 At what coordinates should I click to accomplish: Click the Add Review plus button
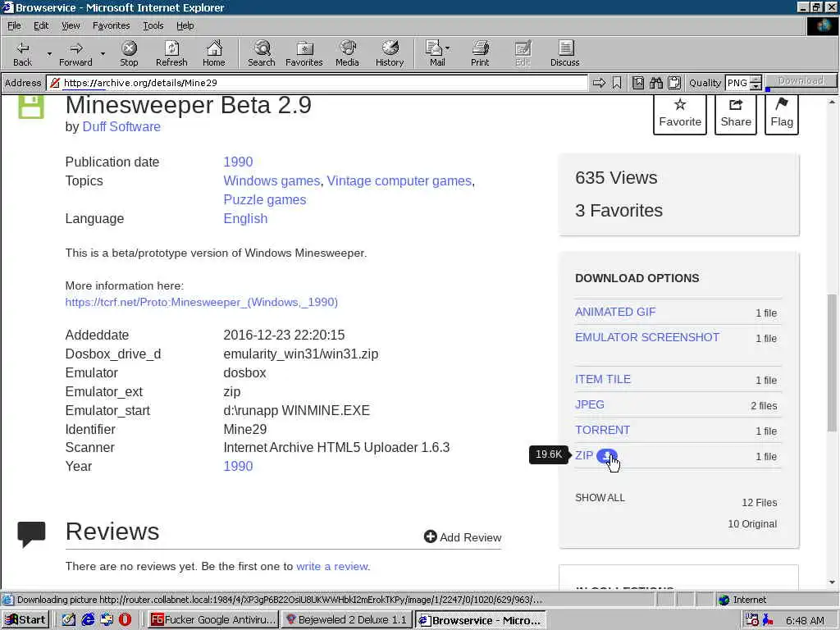tap(463, 536)
